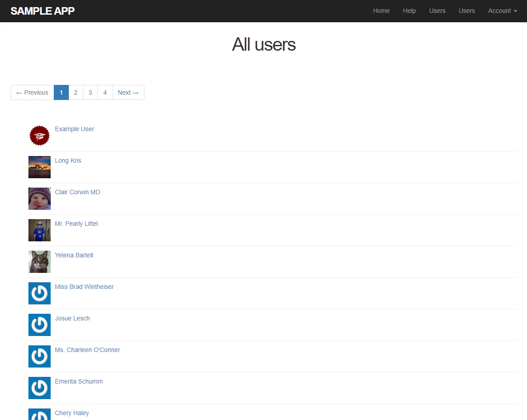The width and height of the screenshot is (527, 420).
Task: Click Clair Corwin MD baby avatar
Action: point(39,199)
